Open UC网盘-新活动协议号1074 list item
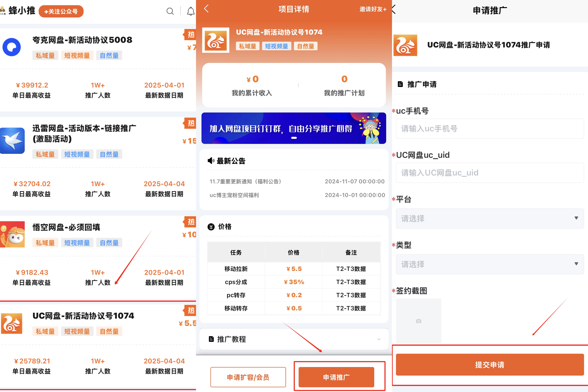 click(83, 316)
